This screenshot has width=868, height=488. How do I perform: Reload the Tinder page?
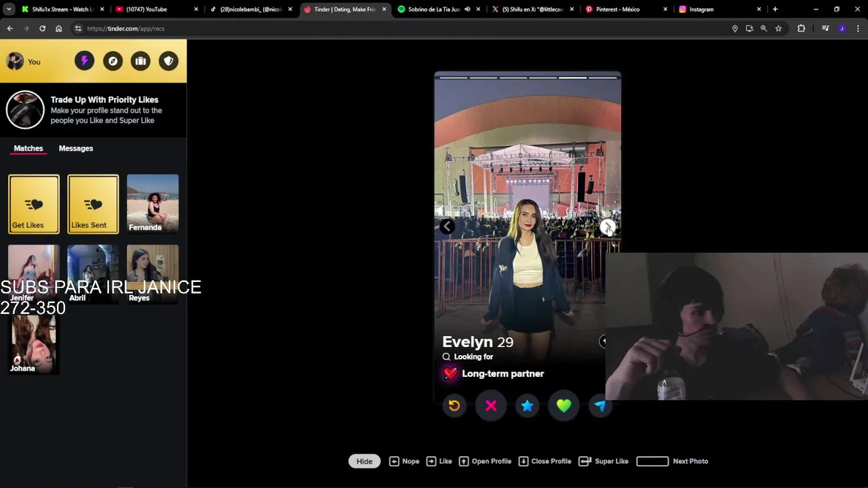pyautogui.click(x=42, y=28)
